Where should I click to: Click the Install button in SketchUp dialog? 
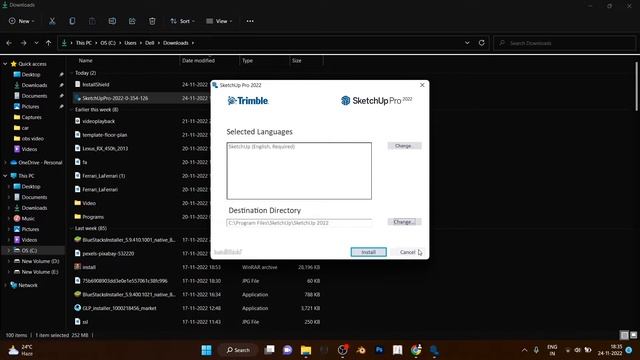point(369,252)
